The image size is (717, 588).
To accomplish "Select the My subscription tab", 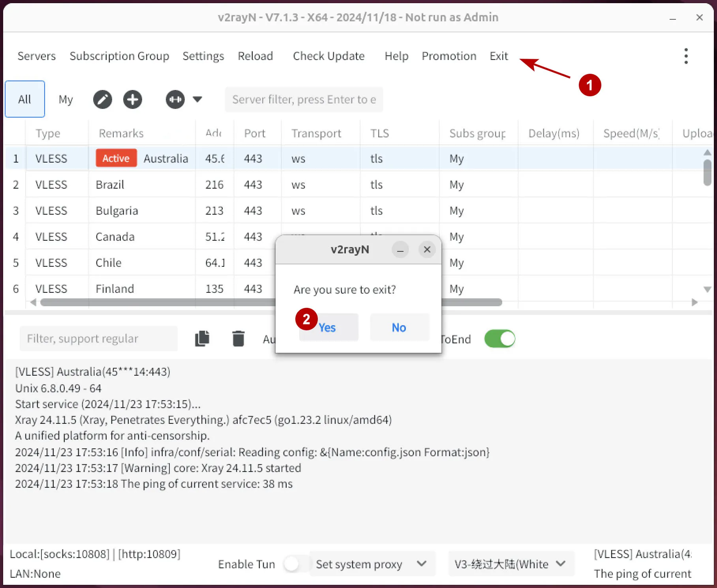I will pos(66,99).
